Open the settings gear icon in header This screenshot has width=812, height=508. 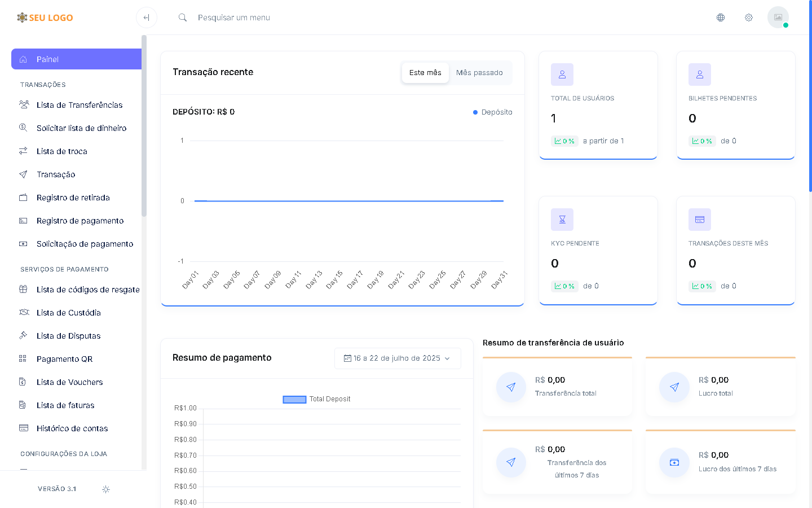(x=749, y=17)
